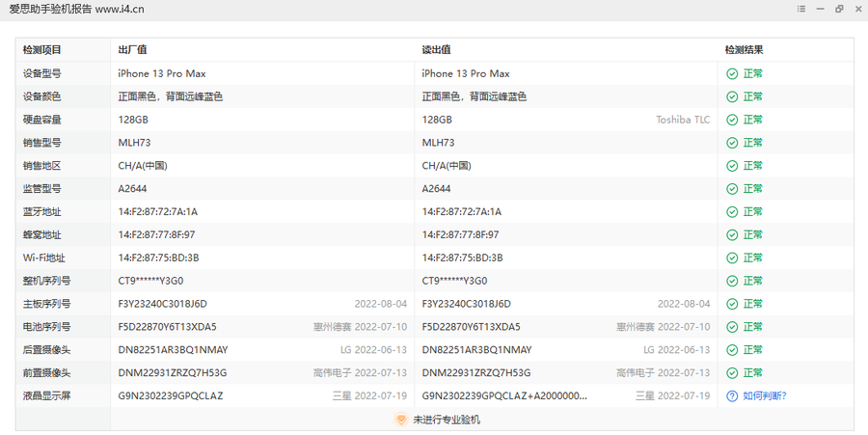Click the 检测项目 column header
This screenshot has height=435, width=868.
tap(42, 50)
